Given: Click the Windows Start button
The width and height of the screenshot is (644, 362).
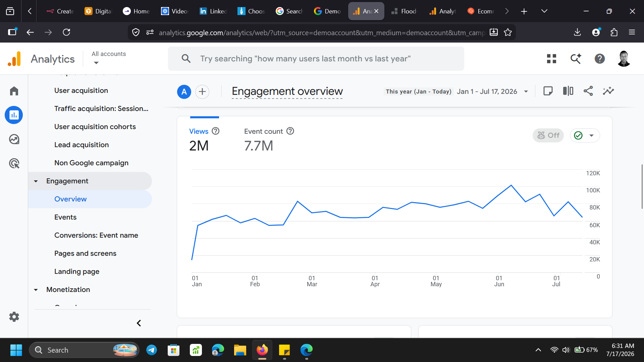Looking at the screenshot, I should (16, 350).
